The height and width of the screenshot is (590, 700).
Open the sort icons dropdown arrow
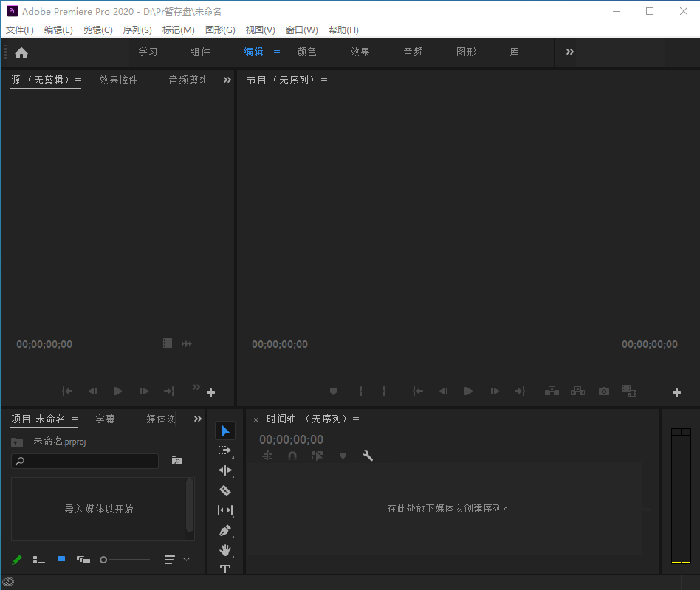coord(186,560)
